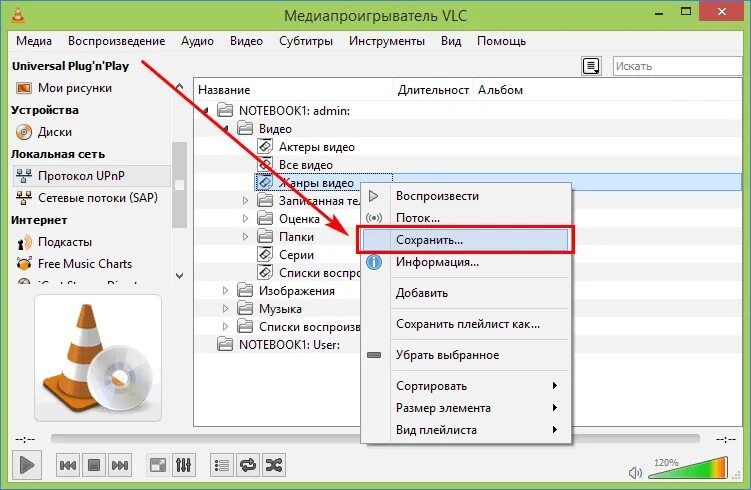Image resolution: width=751 pixels, height=490 pixels.
Task: Select NOTEBOOK1: User: entry
Action: [x=289, y=345]
